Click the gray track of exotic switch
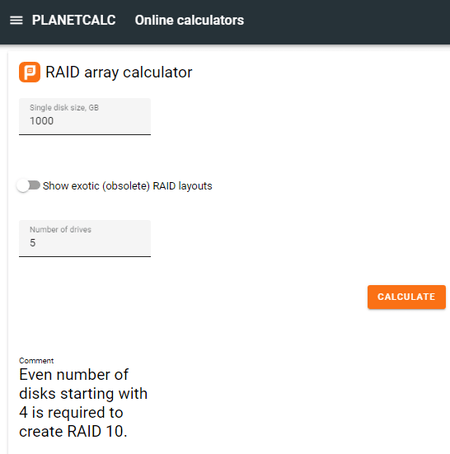Viewport: 450px width, 454px height. [x=35, y=185]
